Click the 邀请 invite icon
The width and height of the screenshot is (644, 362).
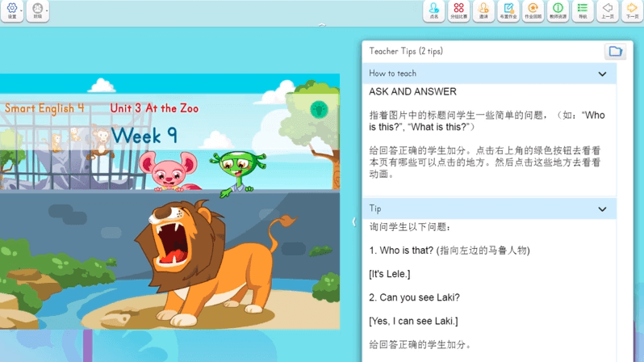tap(483, 11)
